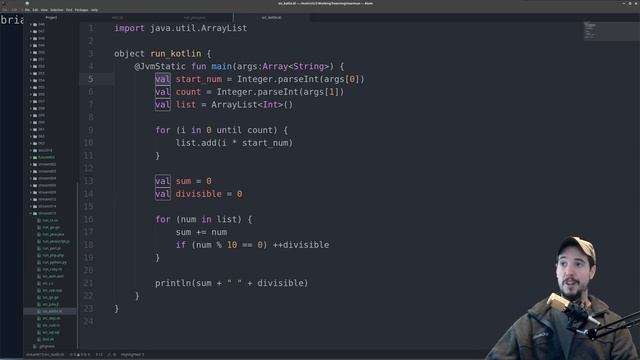Open run_python.py in the project tree
Image resolution: width=640 pixels, height=360 pixels.
[54, 262]
